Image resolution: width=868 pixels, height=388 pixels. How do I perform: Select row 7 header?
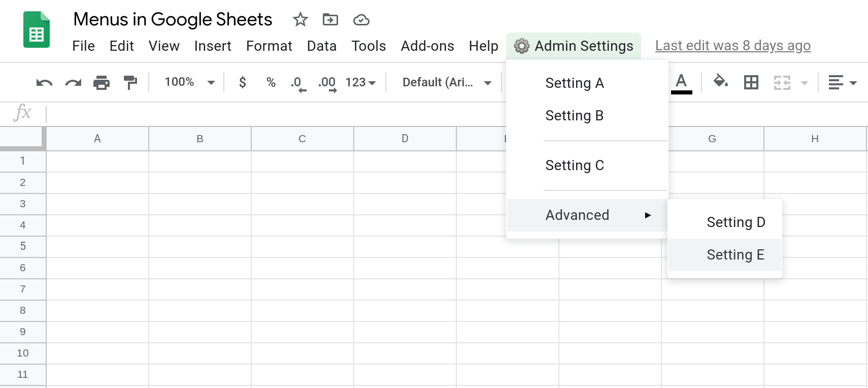23,289
